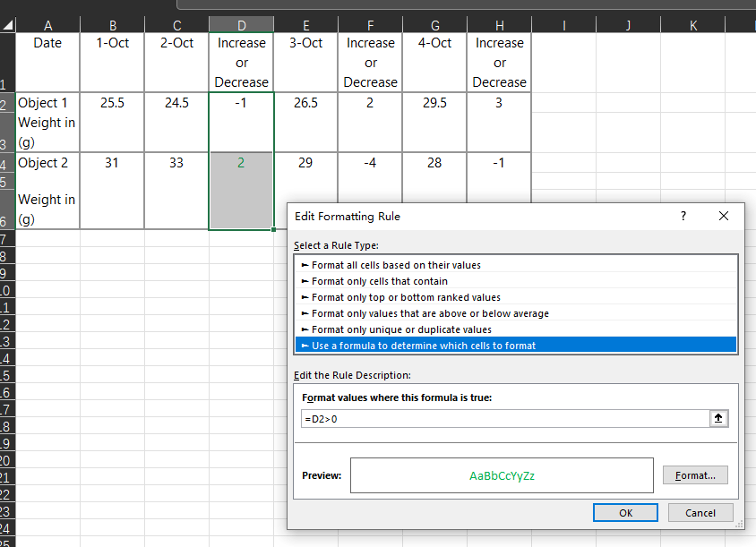The width and height of the screenshot is (756, 547).
Task: Select 'Use a formula to determine which cells to format'
Action: 515,346
